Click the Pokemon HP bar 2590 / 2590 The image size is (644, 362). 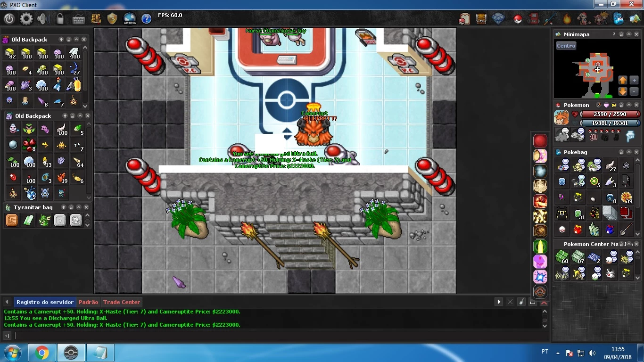tap(610, 114)
